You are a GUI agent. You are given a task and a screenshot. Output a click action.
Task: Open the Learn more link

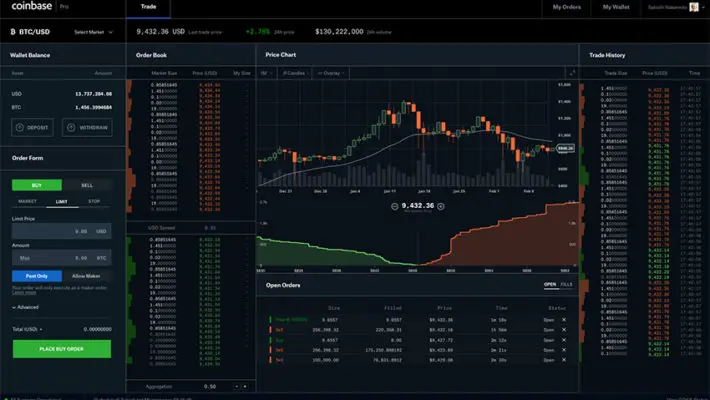[24, 293]
